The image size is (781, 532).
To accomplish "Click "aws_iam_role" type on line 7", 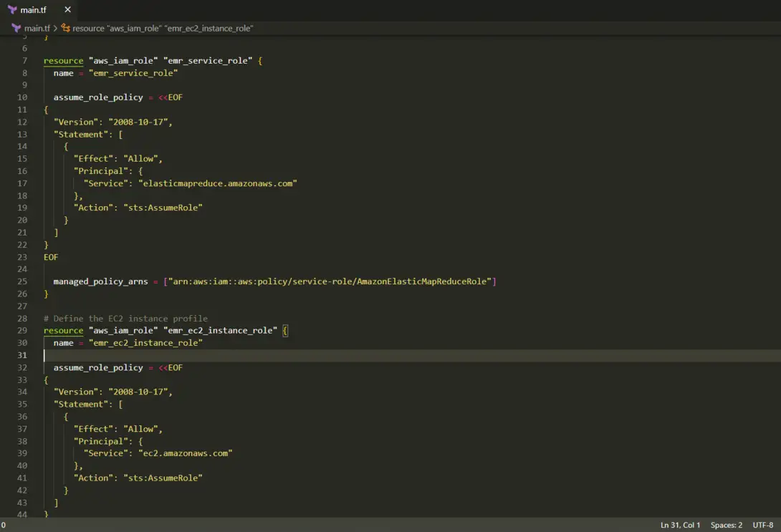I will click(123, 61).
